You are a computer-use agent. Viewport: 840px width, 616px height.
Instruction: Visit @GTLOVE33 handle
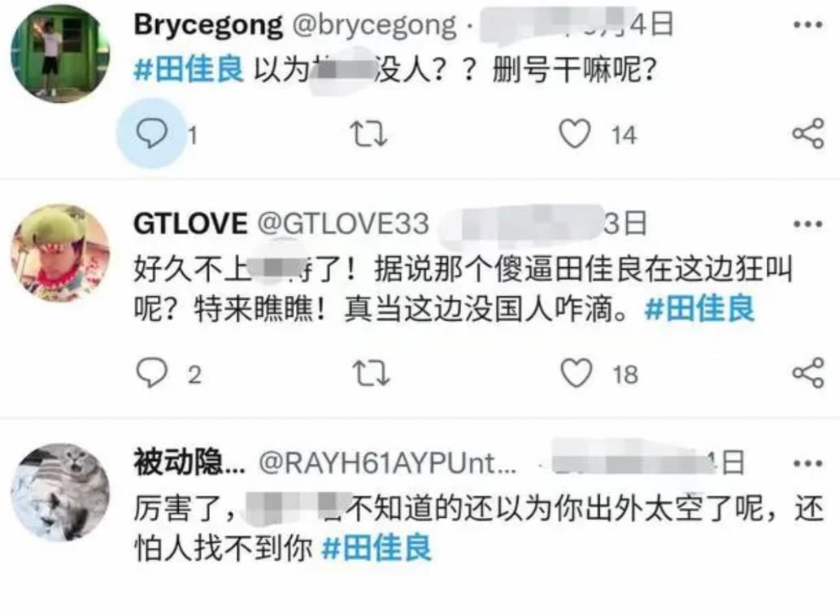(x=343, y=223)
